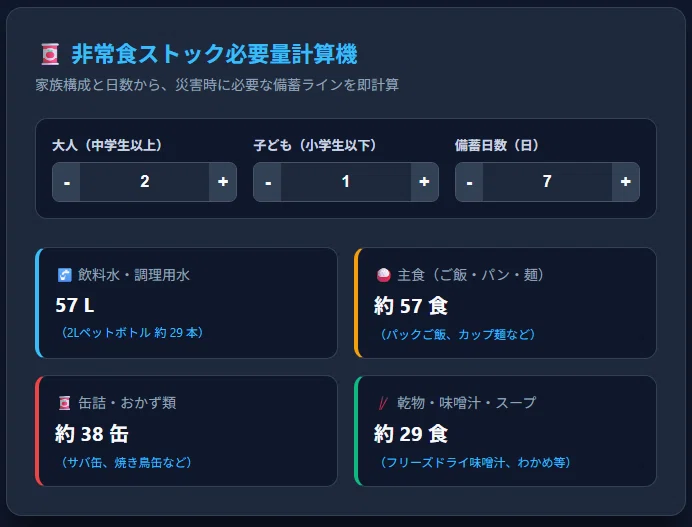
Task: Click the 2Lペットボトル 約 29 本 note
Action: click(x=132, y=332)
